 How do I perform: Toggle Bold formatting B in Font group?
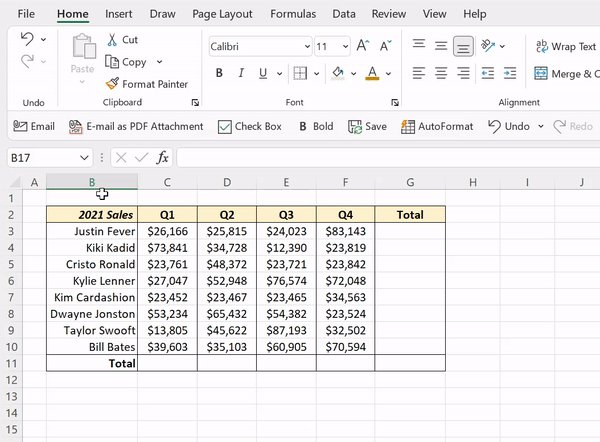click(219, 73)
